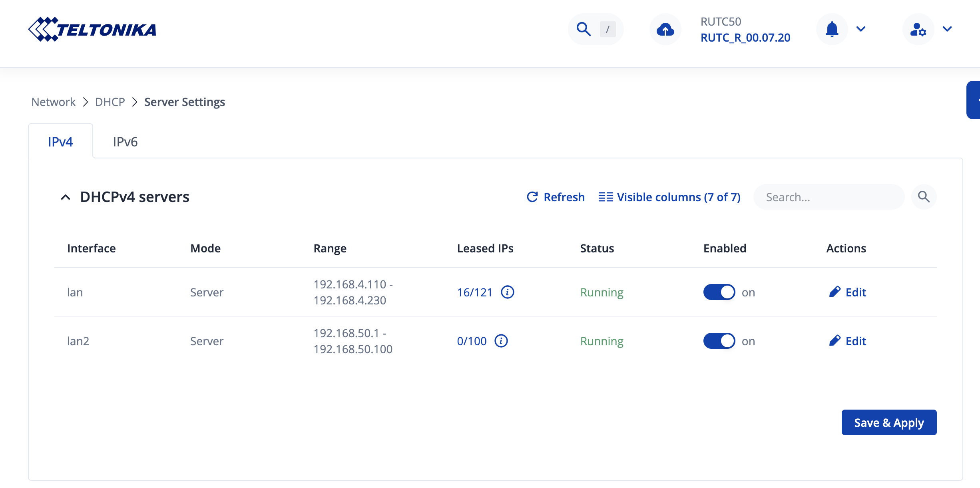
Task: Collapse the DHCPv4 servers section
Action: click(66, 197)
